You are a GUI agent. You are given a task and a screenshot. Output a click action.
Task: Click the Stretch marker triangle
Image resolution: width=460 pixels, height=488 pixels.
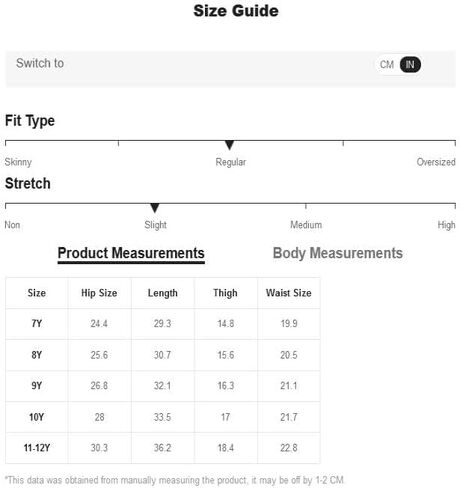154,208
